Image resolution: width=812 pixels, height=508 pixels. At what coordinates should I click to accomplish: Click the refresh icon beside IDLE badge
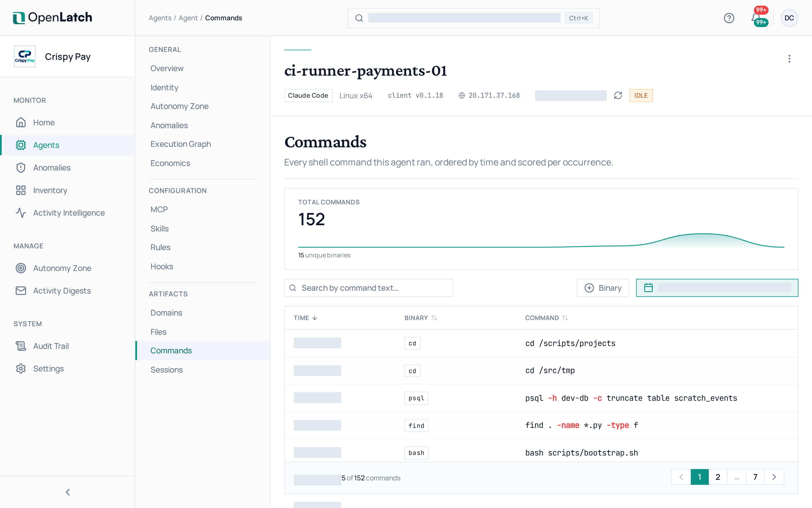coord(618,95)
